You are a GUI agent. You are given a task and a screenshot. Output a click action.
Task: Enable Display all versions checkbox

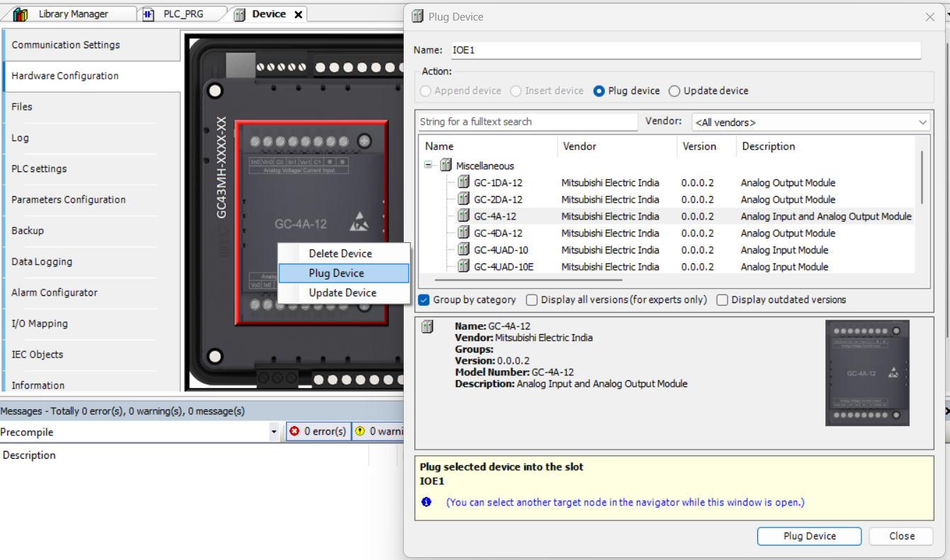point(532,299)
